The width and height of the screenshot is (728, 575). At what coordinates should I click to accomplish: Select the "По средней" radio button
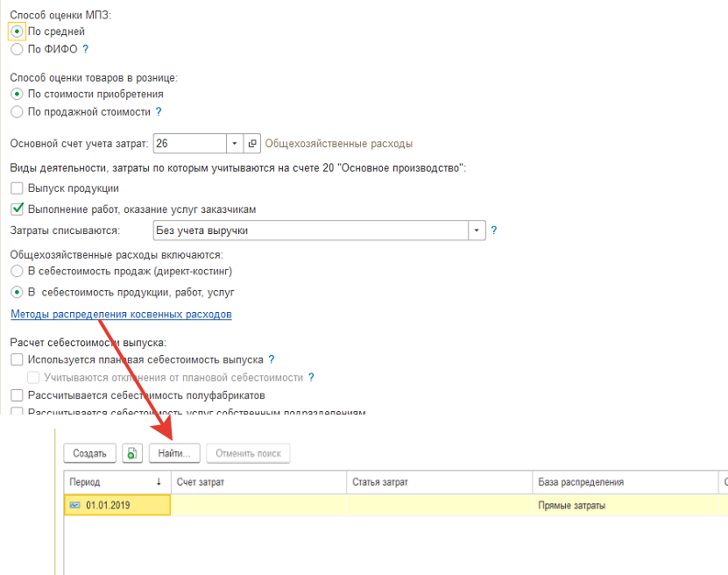pos(17,32)
